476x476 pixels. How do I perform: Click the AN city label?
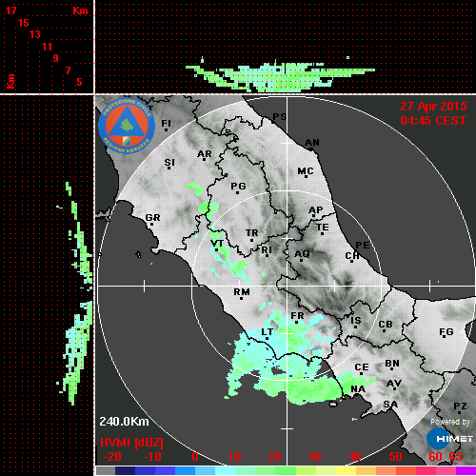(312, 143)
